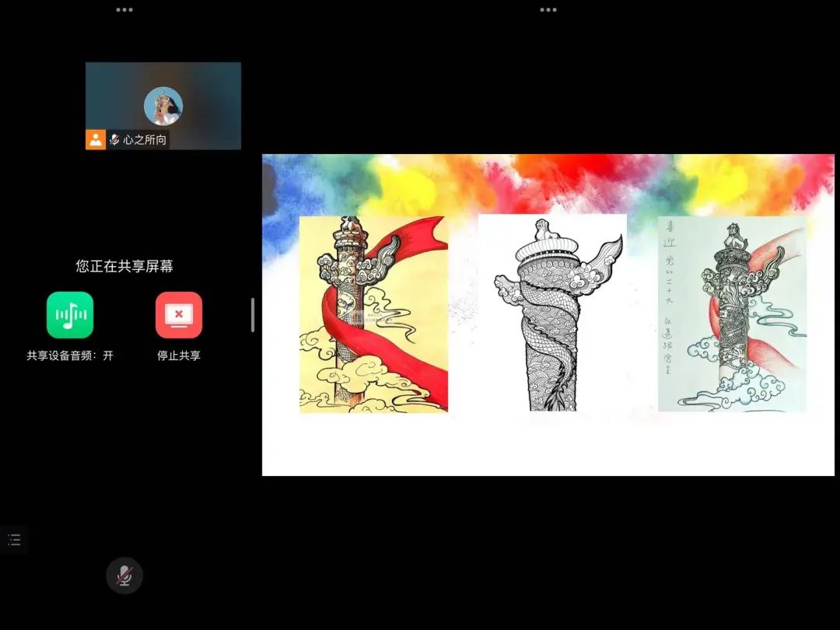The height and width of the screenshot is (630, 840).
Task: Select the 心之所向 participant video tile
Action: click(163, 106)
